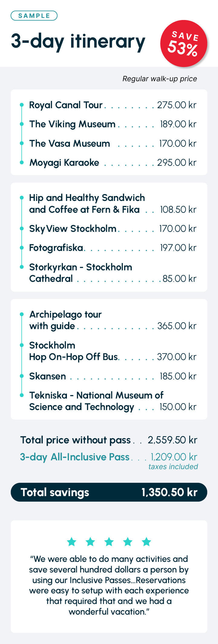
Task: Select The Viking Museum entry
Action: (x=113, y=124)
